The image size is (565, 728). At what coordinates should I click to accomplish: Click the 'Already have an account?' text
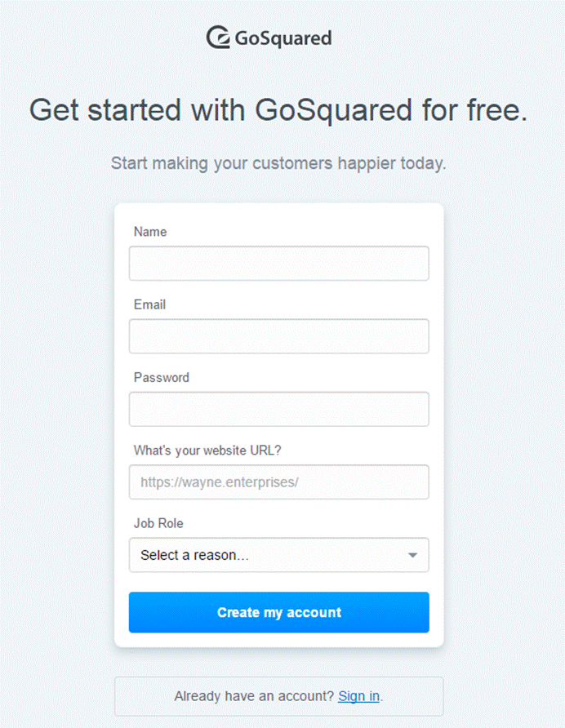pyautogui.click(x=254, y=696)
